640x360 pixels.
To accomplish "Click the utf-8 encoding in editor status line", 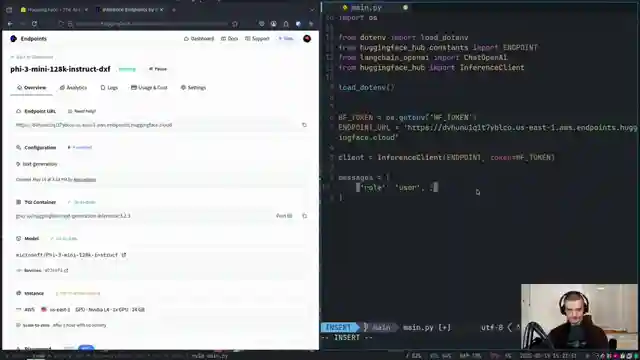I will [492, 327].
